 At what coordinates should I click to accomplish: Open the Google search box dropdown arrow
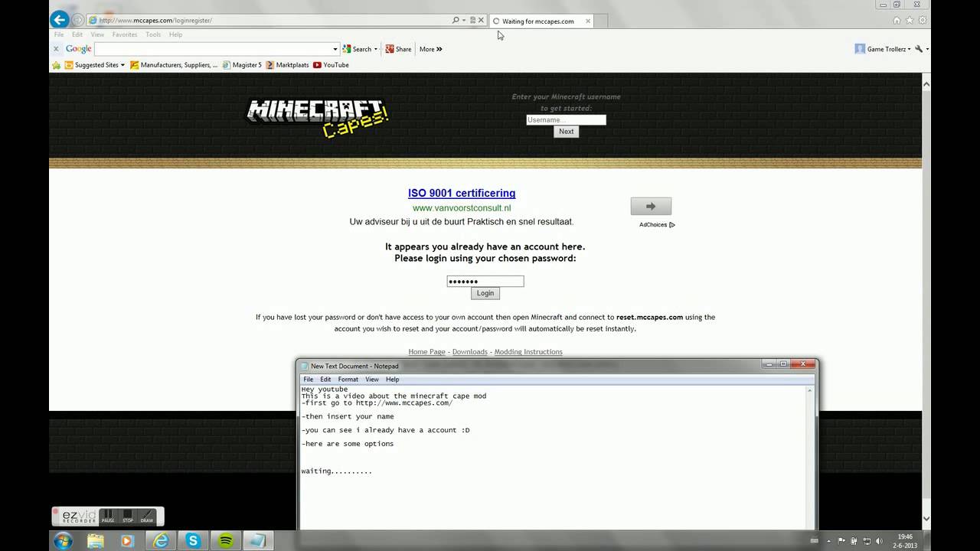(x=335, y=49)
